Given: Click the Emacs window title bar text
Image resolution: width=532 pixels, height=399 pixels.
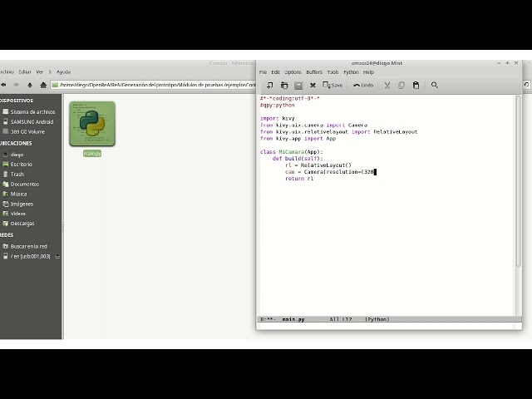Looking at the screenshot, I should [377, 63].
